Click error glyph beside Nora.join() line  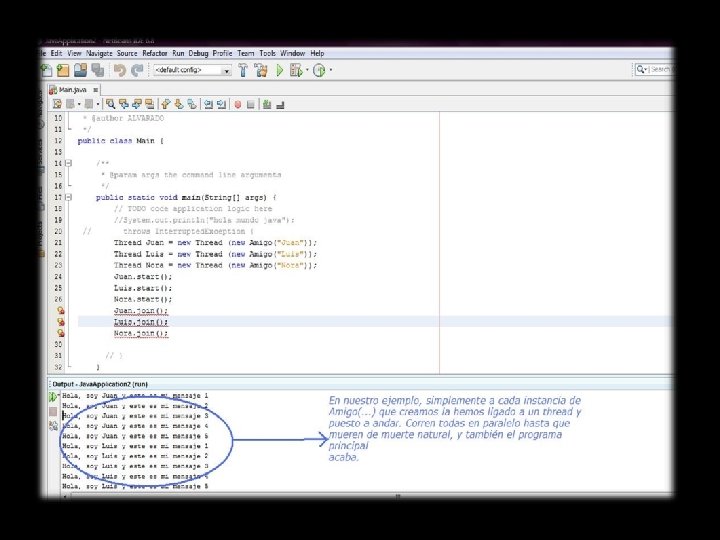61,333
